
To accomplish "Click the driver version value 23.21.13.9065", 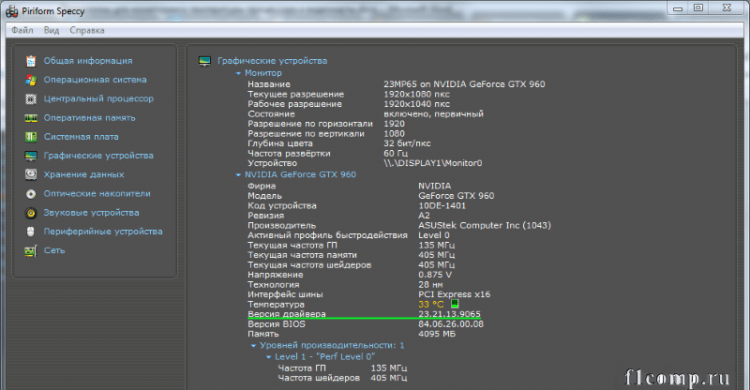I will (x=449, y=314).
